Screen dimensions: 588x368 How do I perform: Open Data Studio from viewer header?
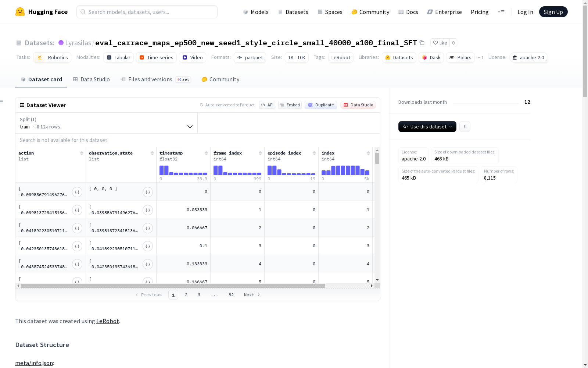(x=358, y=105)
